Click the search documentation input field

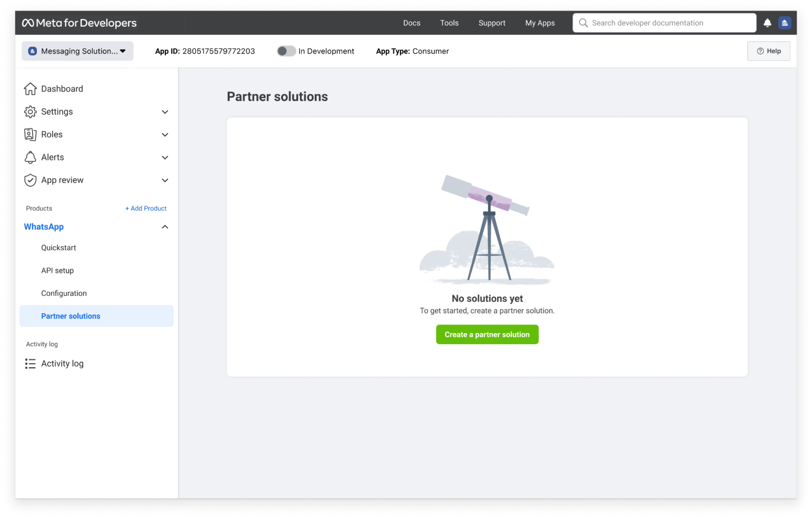664,22
